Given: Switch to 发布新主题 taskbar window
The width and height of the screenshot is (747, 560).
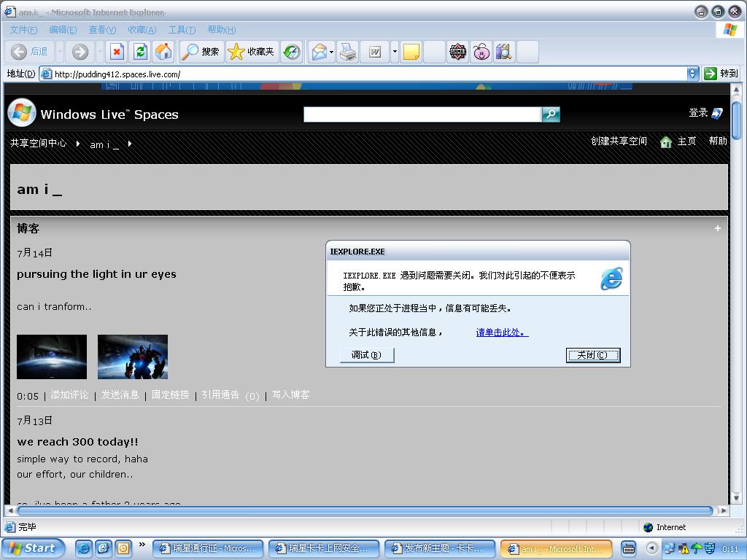Looking at the screenshot, I should (x=439, y=548).
